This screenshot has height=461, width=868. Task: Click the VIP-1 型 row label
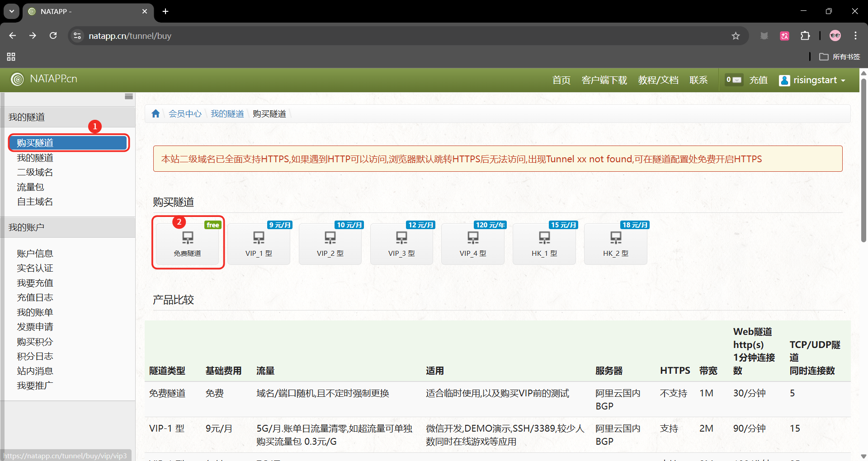point(167,428)
